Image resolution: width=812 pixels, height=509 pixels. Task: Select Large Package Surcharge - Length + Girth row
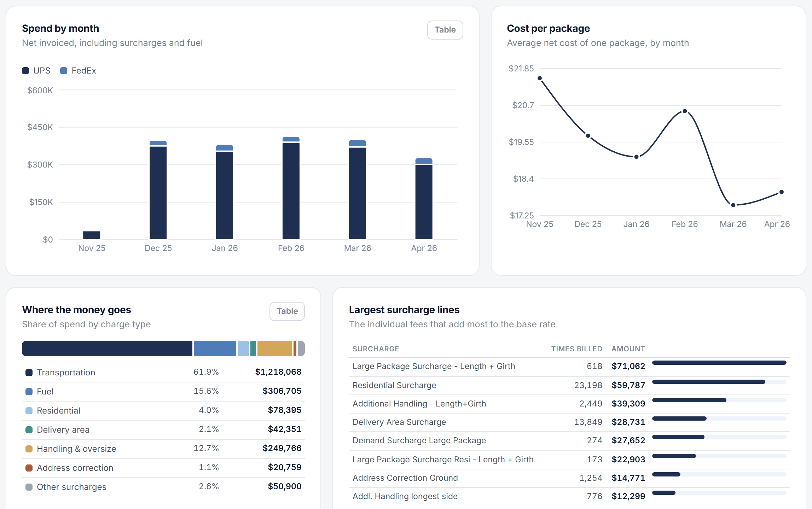coord(569,367)
